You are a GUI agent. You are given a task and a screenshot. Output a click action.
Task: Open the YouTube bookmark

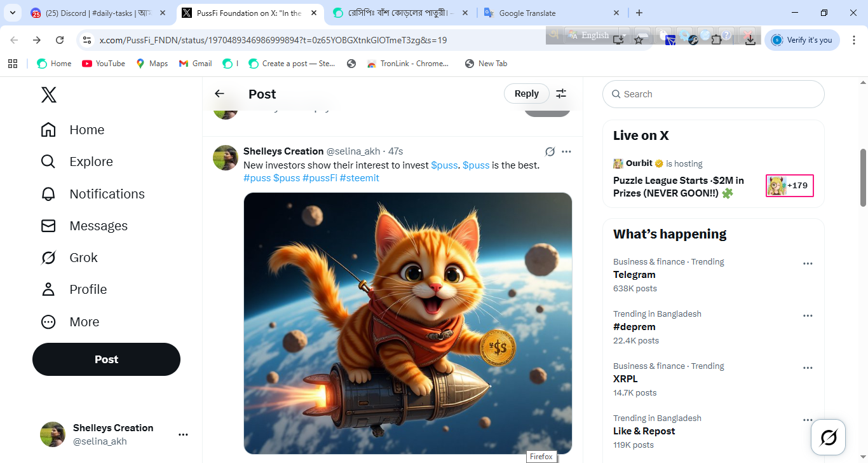(104, 64)
